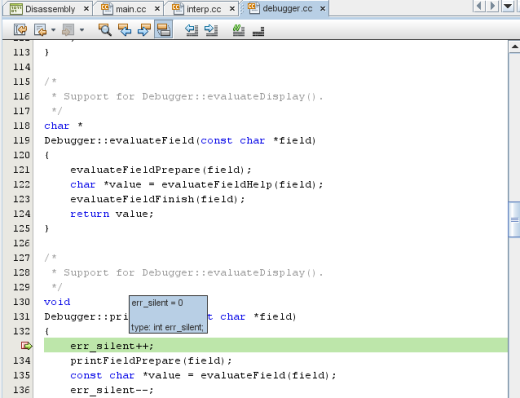
Task: Close the debugger.cc tab
Action: coord(322,9)
